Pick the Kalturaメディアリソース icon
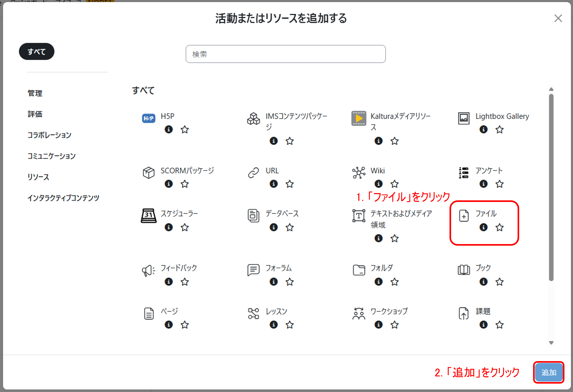This screenshot has width=573, height=392. click(x=359, y=118)
